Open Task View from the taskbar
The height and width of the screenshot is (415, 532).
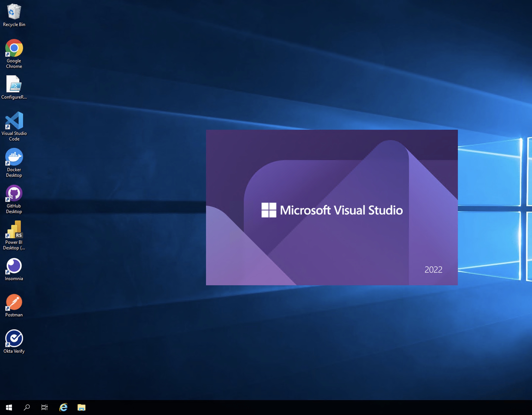click(x=45, y=407)
